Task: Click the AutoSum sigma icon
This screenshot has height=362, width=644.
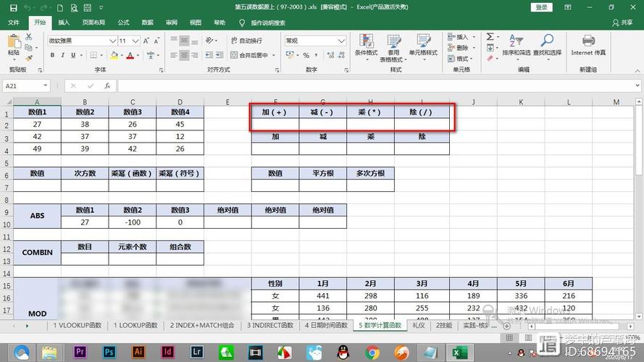Action: (x=490, y=37)
